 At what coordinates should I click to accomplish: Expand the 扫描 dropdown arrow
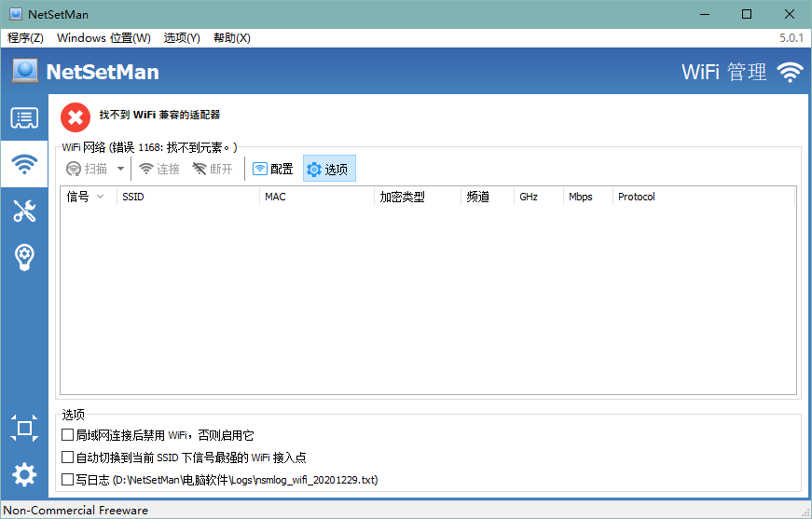coord(120,169)
